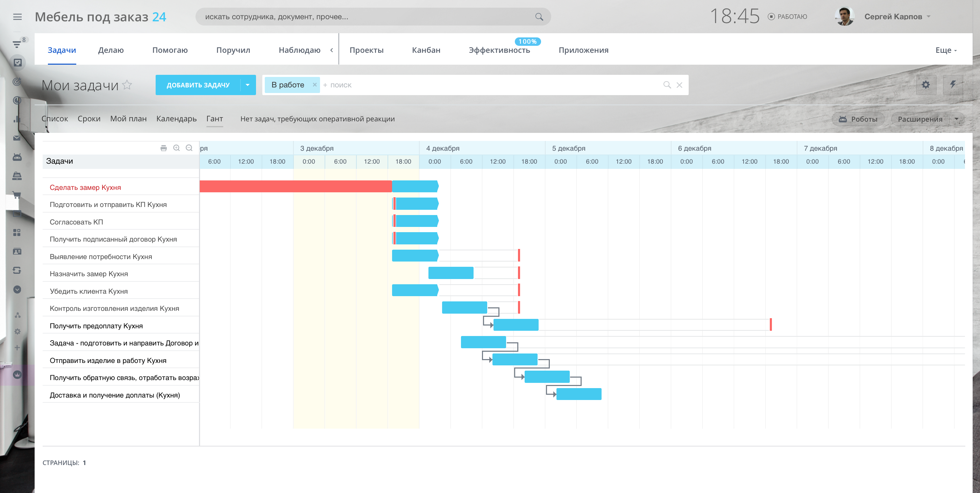Remove the 'В работе' filter chip
The image size is (980, 493).
click(x=315, y=85)
